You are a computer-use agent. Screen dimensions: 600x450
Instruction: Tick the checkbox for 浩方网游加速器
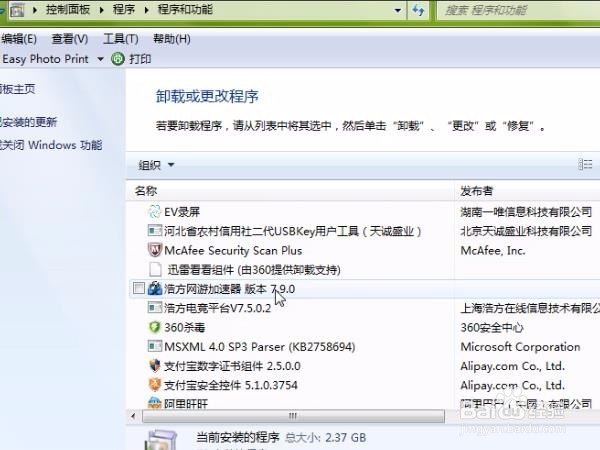click(x=139, y=288)
